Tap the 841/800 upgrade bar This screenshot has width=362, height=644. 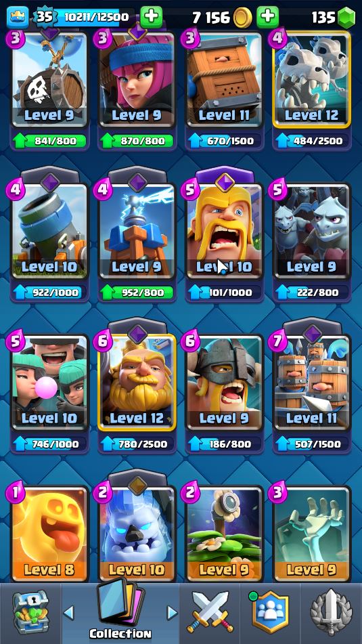50,141
